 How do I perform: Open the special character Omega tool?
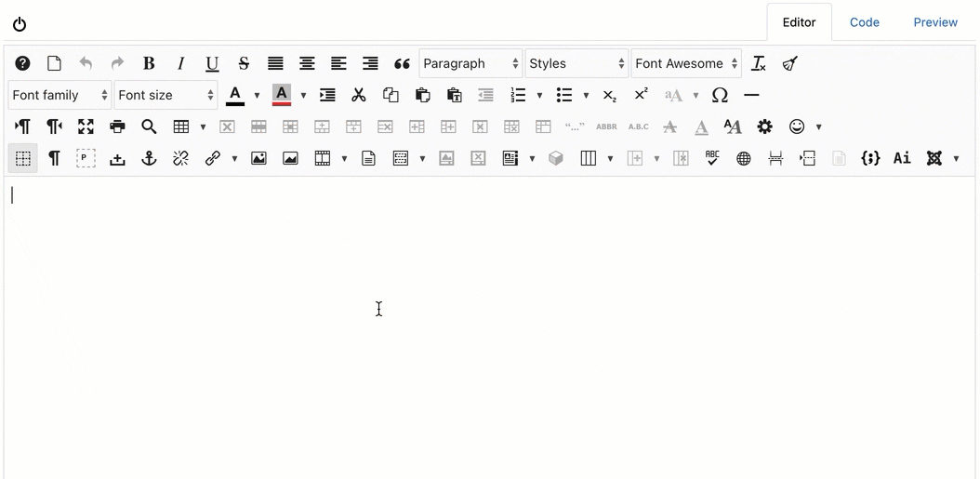(x=720, y=95)
